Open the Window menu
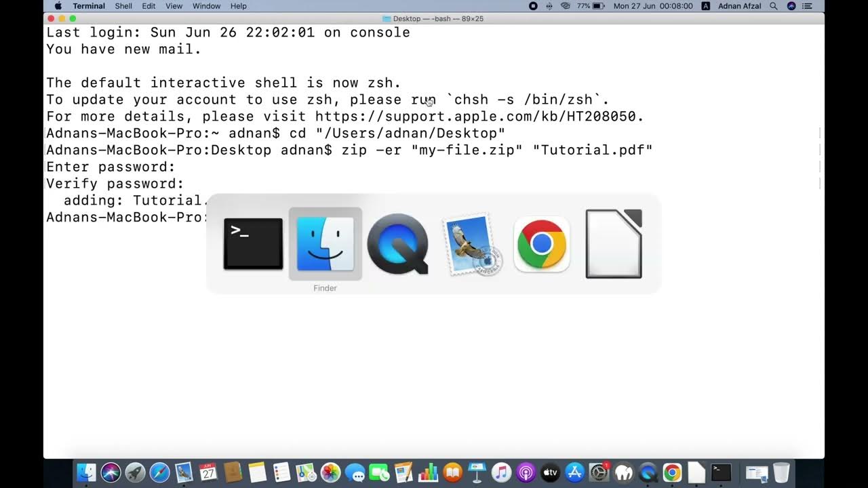 206,6
